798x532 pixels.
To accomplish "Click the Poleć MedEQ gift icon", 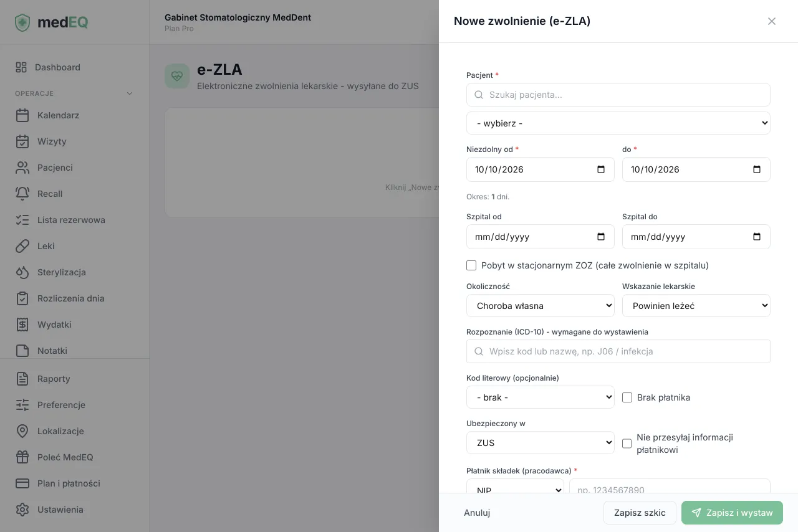I will coord(22,457).
